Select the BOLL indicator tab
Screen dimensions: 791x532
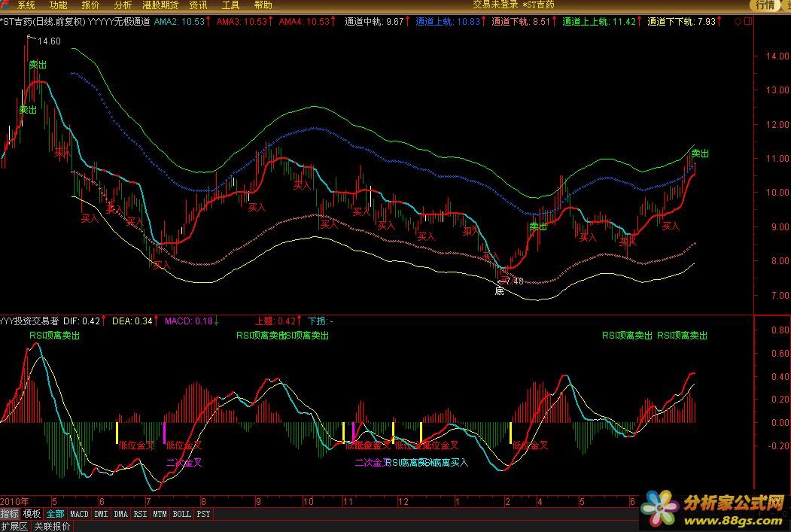click(181, 514)
